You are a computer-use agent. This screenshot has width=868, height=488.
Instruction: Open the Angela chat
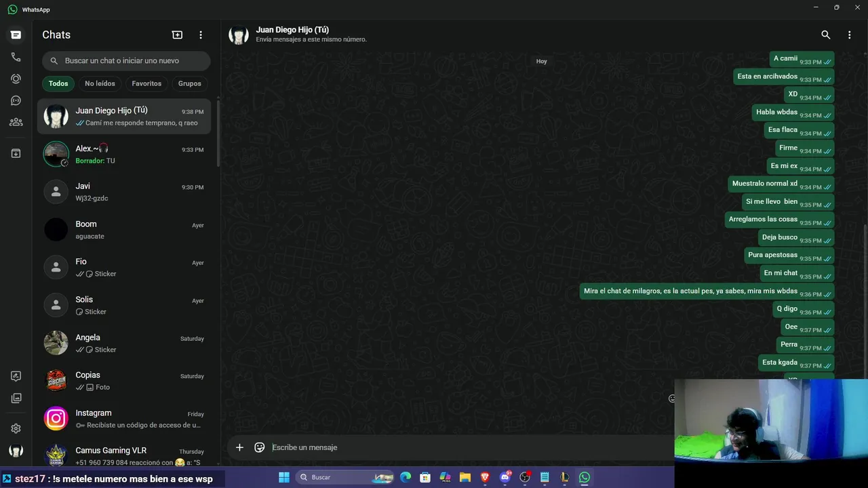[124, 343]
